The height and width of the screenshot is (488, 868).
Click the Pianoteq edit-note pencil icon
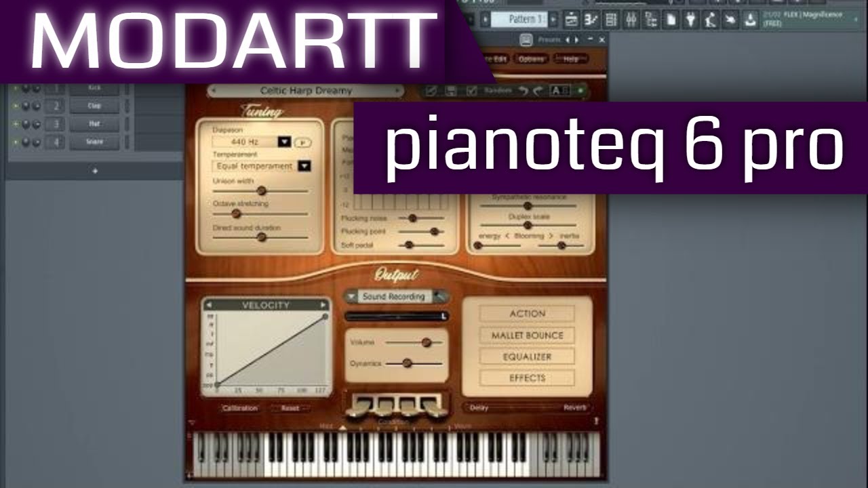pos(431,91)
